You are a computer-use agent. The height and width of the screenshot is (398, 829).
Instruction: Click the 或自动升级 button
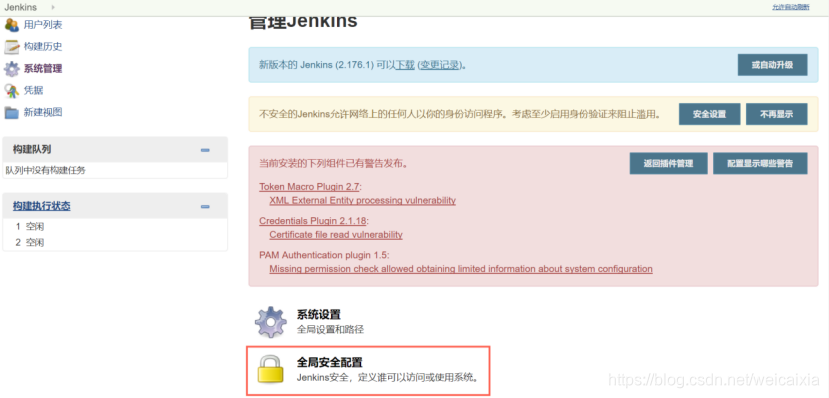pyautogui.click(x=772, y=65)
